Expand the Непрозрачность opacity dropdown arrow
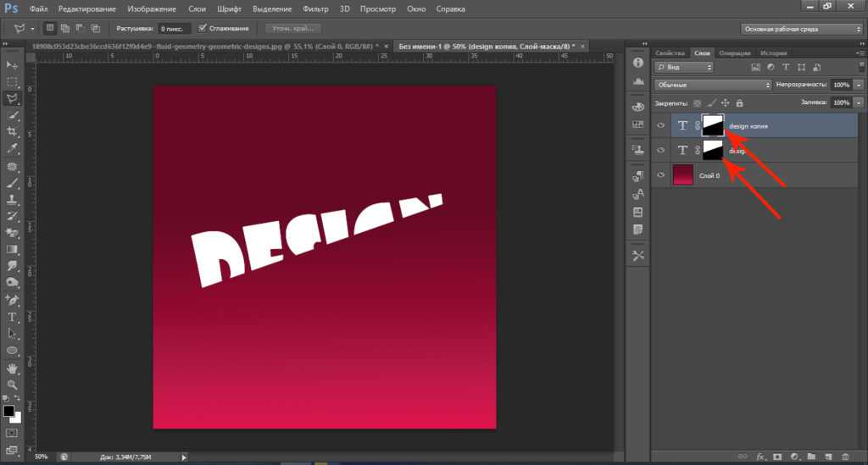The width and height of the screenshot is (868, 465). (x=858, y=86)
